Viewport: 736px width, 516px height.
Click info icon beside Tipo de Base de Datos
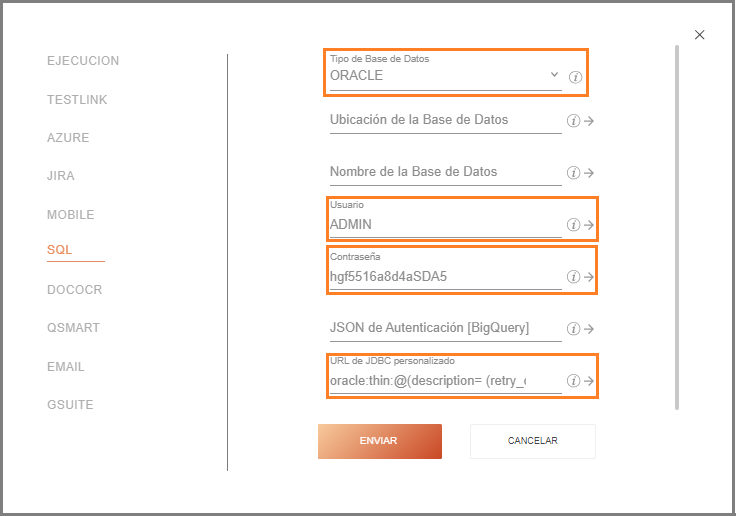point(575,77)
